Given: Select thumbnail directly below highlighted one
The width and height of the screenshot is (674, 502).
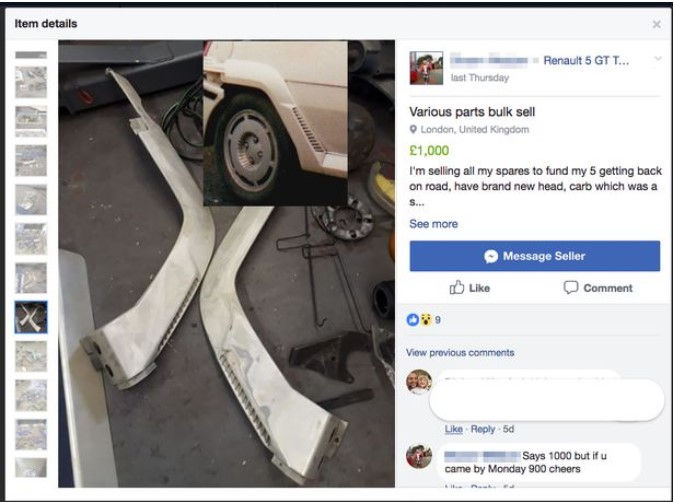Looking at the screenshot, I should click(31, 357).
